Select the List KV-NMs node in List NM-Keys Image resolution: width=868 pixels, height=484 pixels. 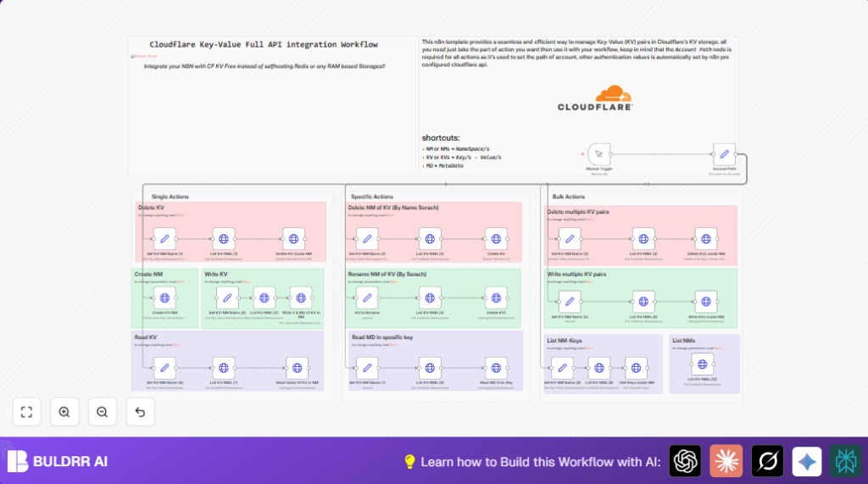599,368
